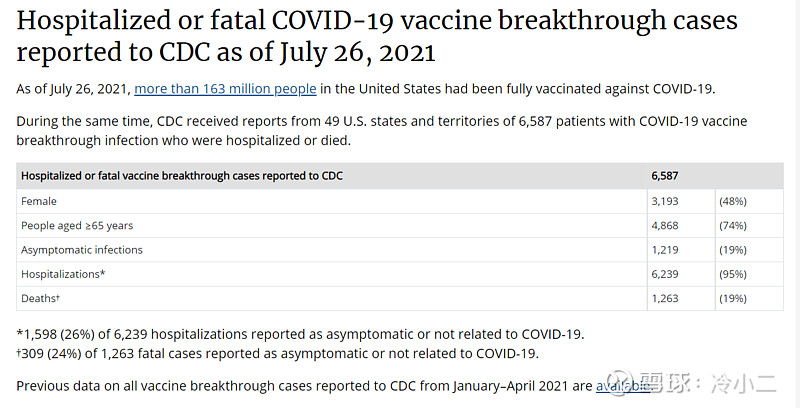Select the Hospitalizations* row label

click(63, 274)
